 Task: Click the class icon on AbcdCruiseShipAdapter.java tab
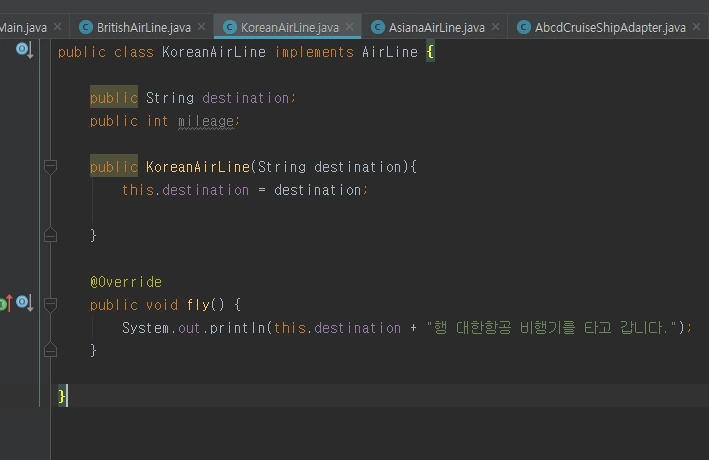[x=524, y=27]
